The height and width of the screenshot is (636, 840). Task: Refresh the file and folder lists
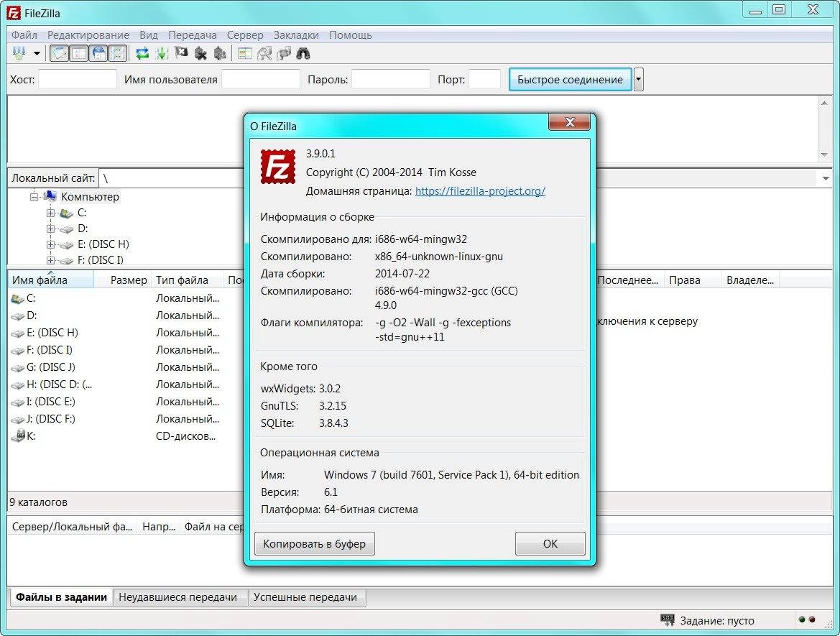[142, 54]
